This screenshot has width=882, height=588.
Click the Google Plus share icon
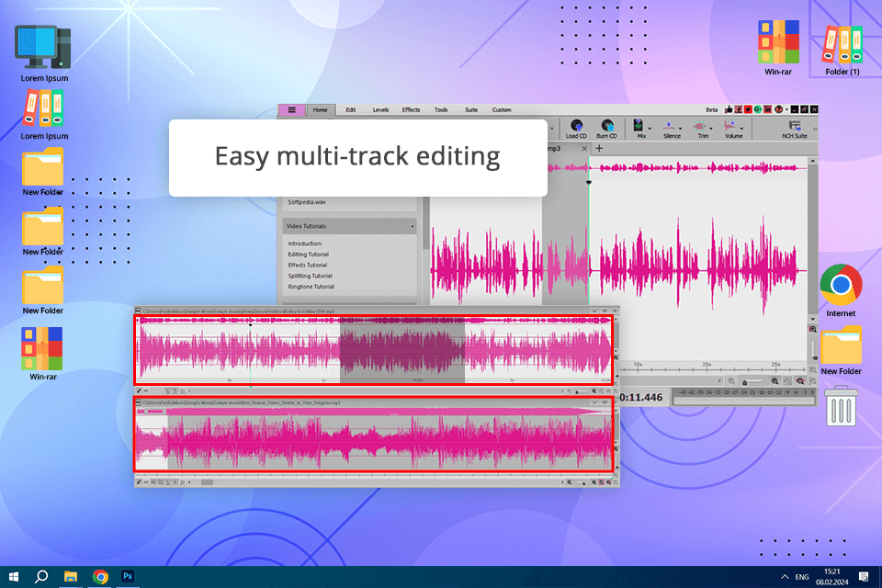[x=758, y=109]
